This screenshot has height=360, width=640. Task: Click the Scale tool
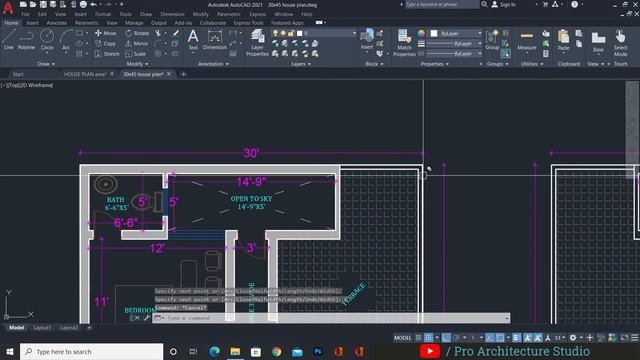(136, 53)
